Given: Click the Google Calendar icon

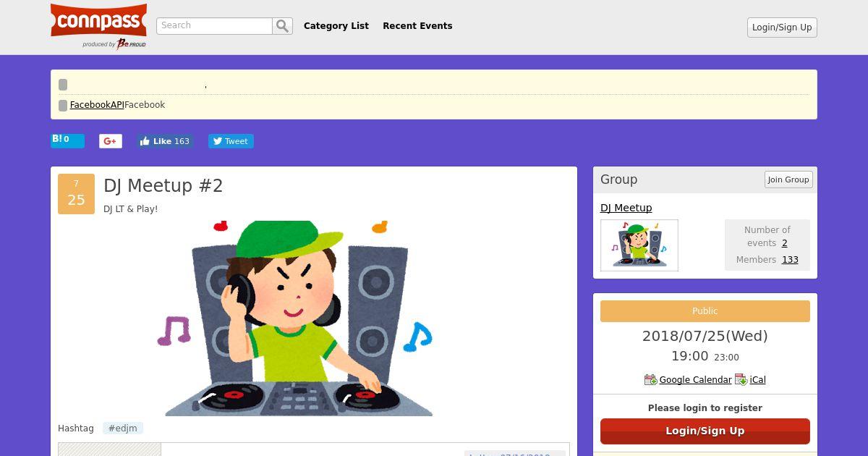Looking at the screenshot, I should 650,379.
